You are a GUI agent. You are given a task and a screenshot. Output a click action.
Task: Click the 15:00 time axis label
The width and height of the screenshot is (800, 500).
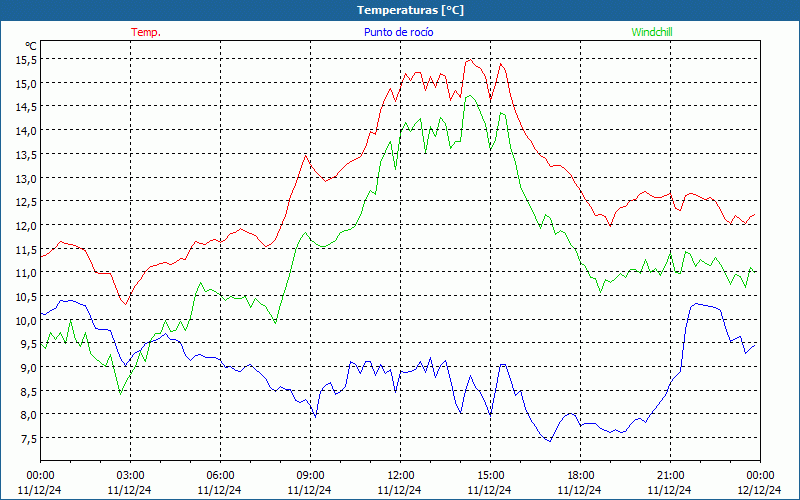pos(490,476)
